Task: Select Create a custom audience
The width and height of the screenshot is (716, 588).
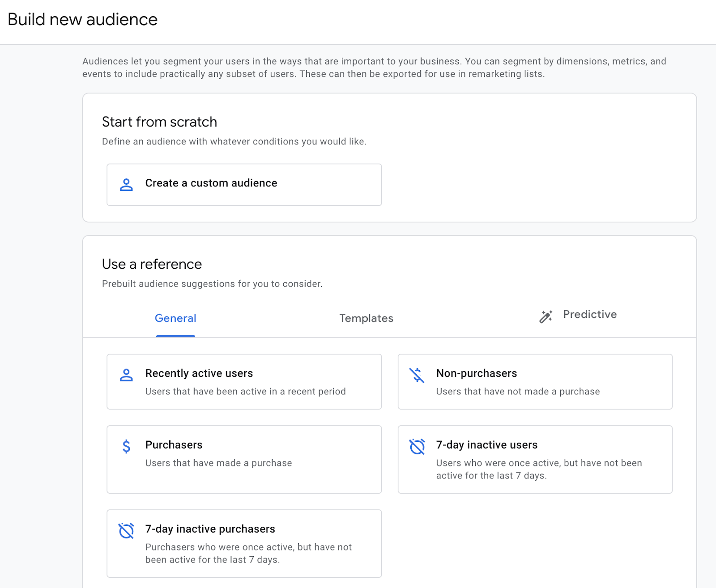Action: 244,185
